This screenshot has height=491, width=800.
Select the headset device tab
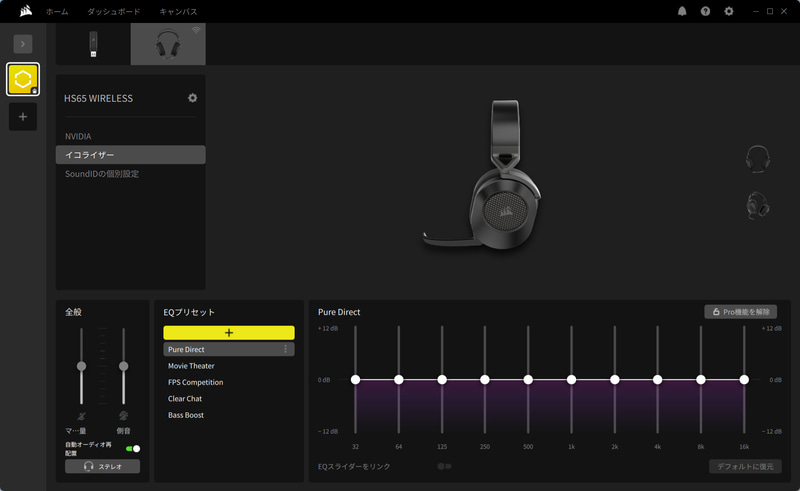(x=168, y=44)
